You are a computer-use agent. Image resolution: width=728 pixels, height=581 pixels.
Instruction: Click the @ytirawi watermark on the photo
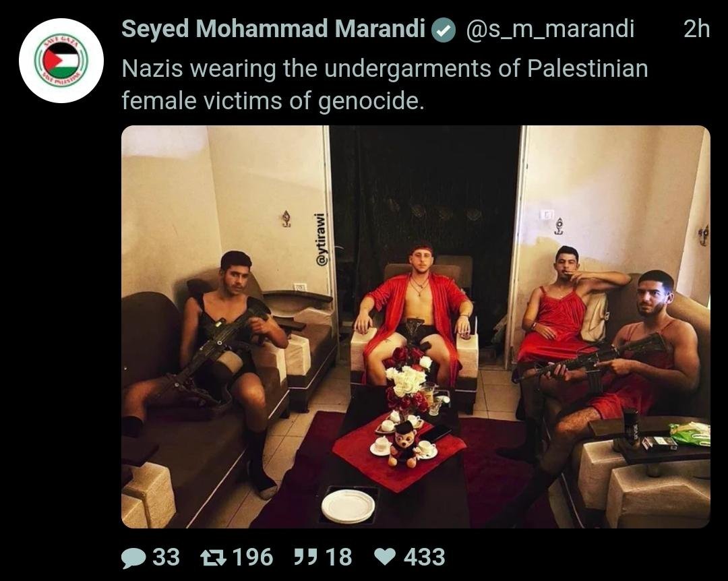coord(320,240)
